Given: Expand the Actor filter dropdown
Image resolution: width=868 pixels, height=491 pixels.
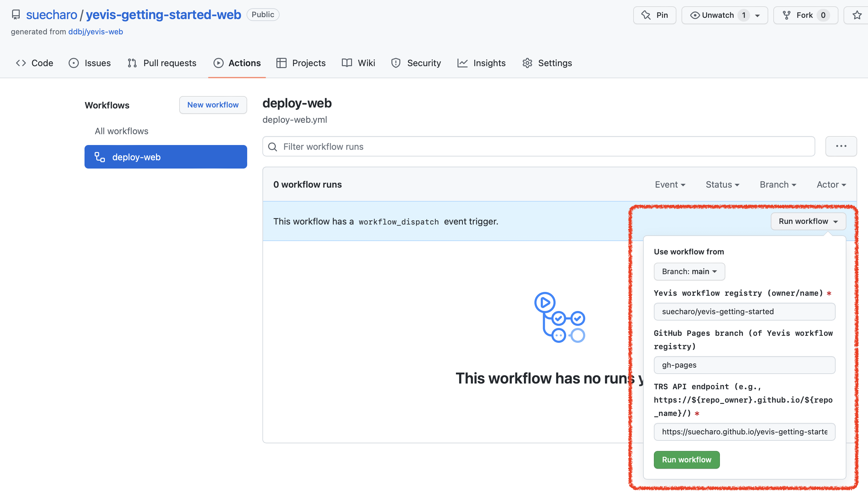Looking at the screenshot, I should [831, 185].
